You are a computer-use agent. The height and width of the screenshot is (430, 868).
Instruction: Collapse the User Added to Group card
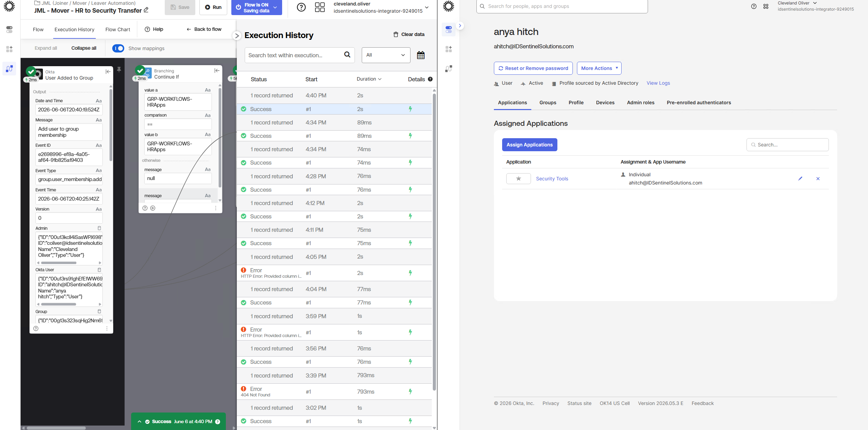[108, 72]
